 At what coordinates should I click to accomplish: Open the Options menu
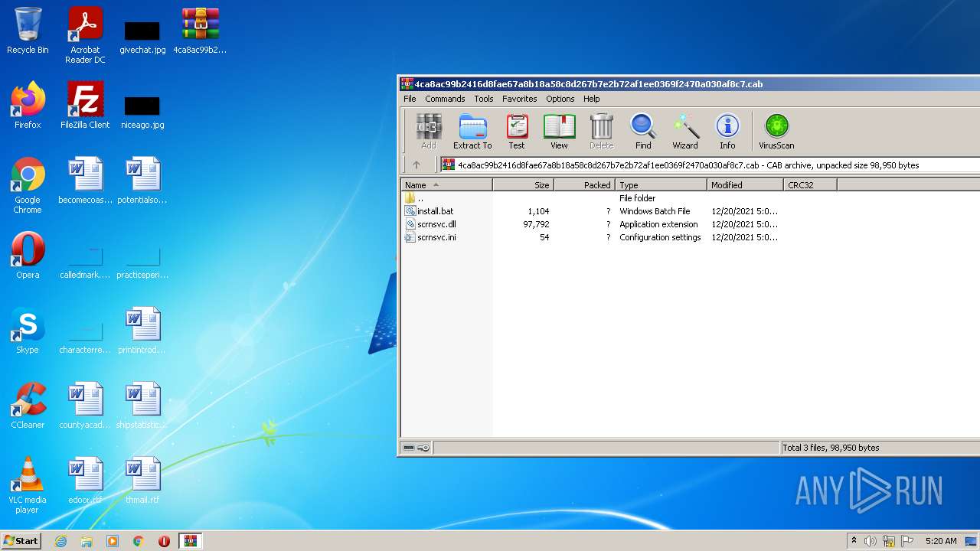[x=560, y=99]
